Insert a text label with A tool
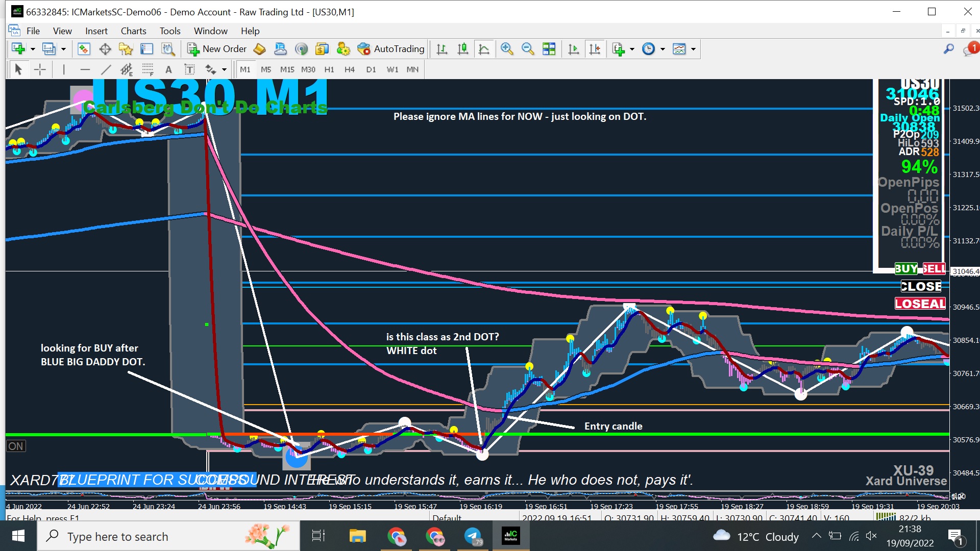980x551 pixels. click(x=168, y=69)
